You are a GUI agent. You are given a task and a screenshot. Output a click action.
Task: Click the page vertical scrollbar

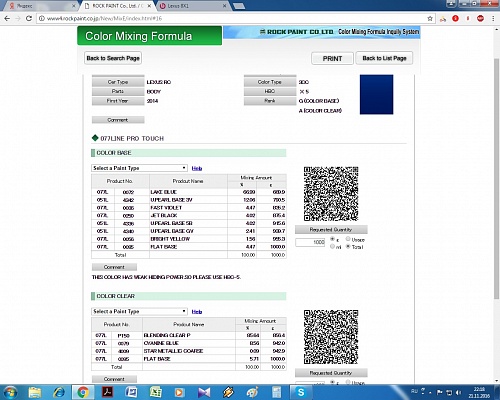click(x=496, y=178)
